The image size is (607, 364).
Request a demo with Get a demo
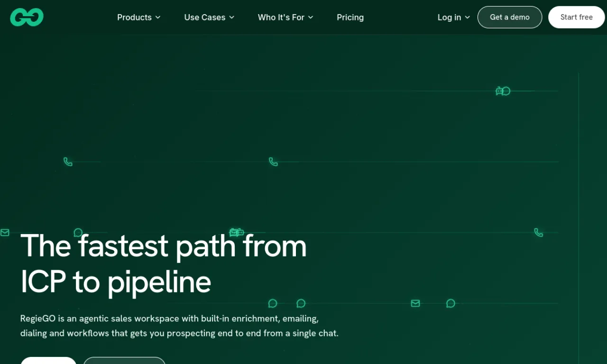(x=510, y=17)
